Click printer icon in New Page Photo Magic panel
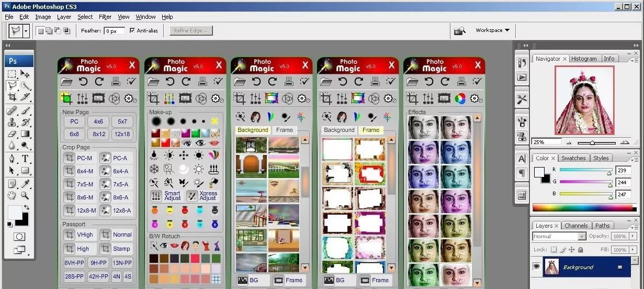 tap(116, 82)
